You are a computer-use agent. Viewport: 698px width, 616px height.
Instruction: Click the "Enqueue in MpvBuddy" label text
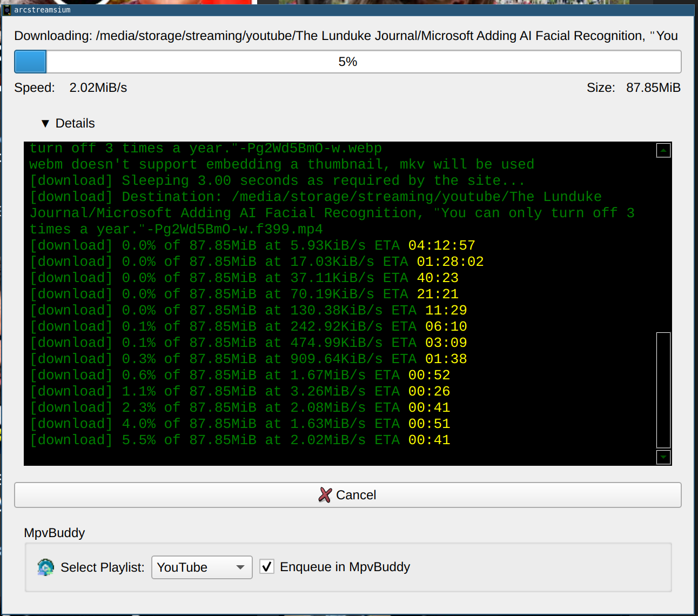coord(345,567)
